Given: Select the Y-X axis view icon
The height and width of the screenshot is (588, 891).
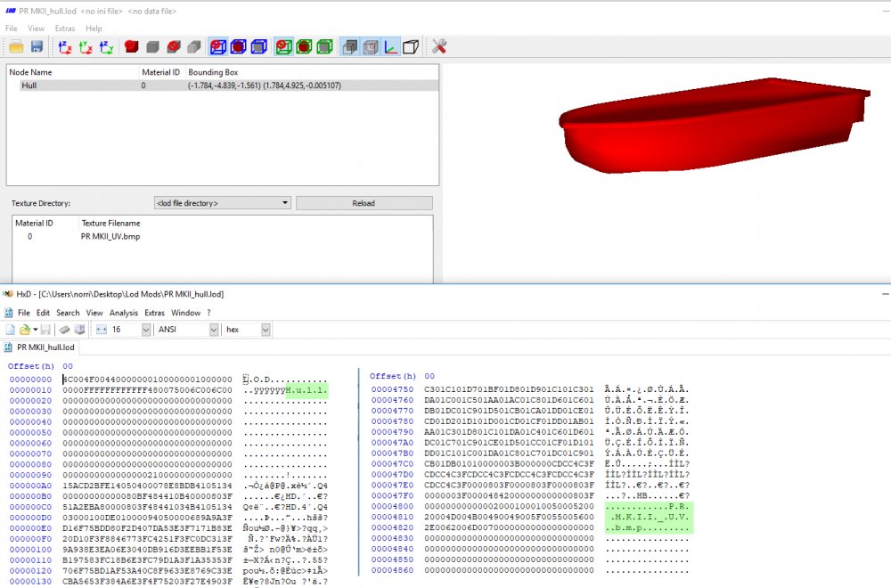Looking at the screenshot, I should pyautogui.click(x=86, y=46).
